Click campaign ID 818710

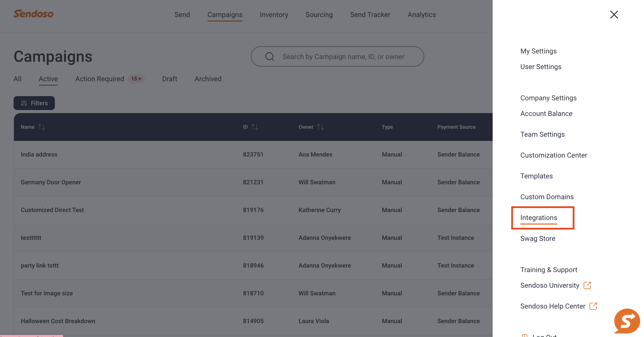[x=253, y=293]
